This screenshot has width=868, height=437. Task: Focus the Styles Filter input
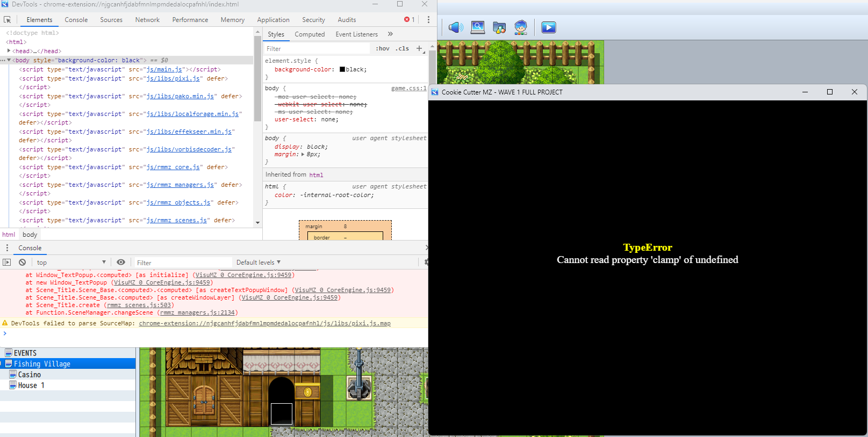pos(317,48)
